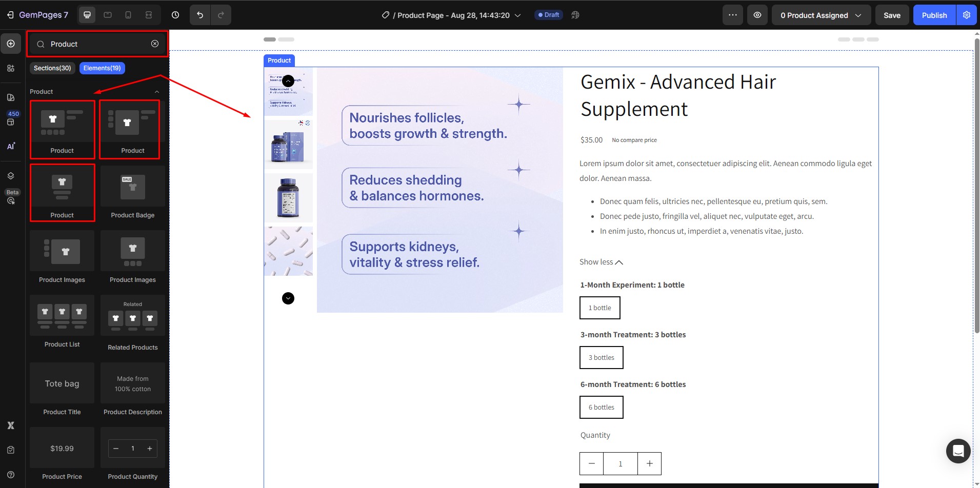Select the Product Title element

pos(62,390)
